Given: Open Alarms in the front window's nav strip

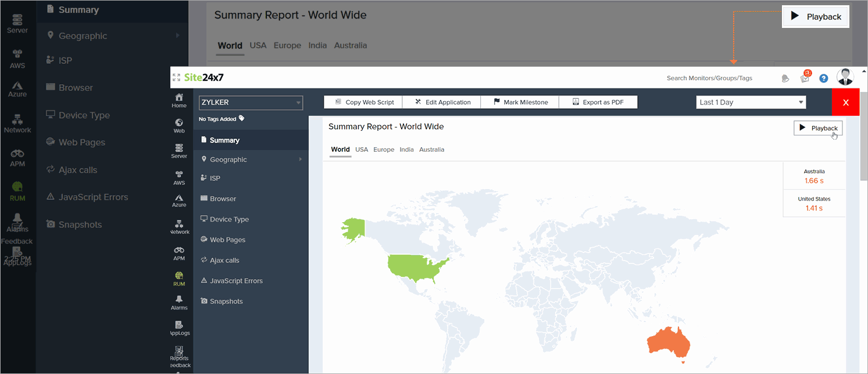Looking at the screenshot, I should pyautogui.click(x=179, y=302).
